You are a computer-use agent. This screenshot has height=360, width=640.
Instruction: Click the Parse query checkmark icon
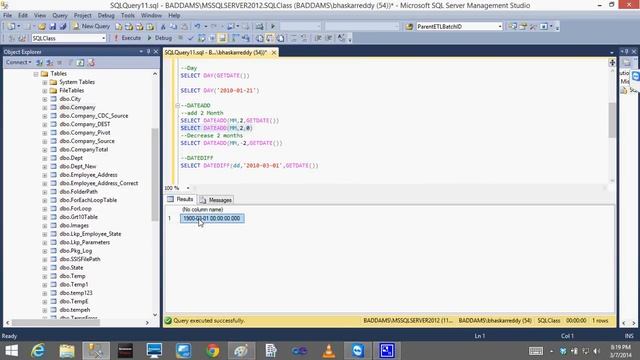tap(191, 38)
